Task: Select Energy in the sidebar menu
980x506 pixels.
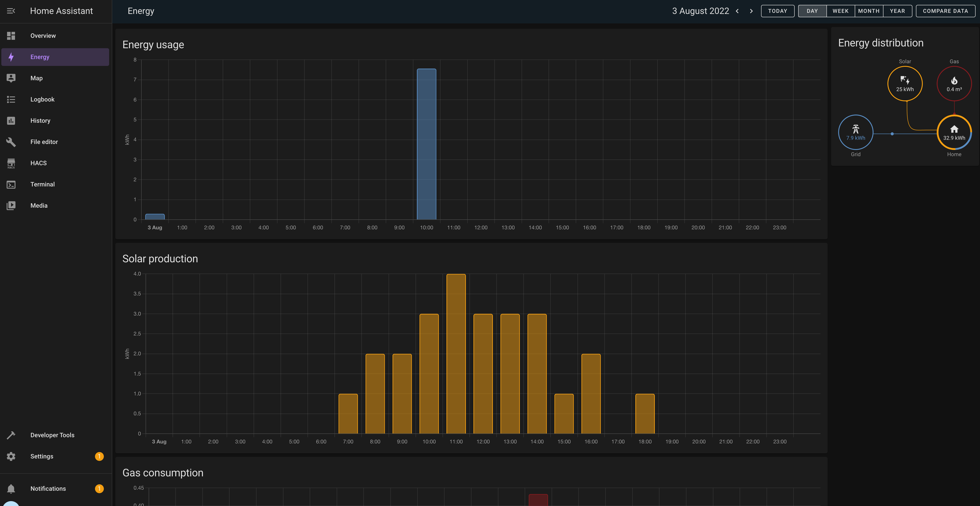Action: 40,57
